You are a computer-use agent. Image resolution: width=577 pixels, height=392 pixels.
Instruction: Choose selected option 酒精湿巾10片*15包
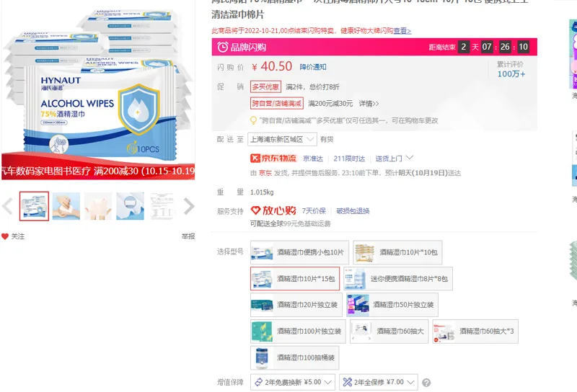point(295,279)
